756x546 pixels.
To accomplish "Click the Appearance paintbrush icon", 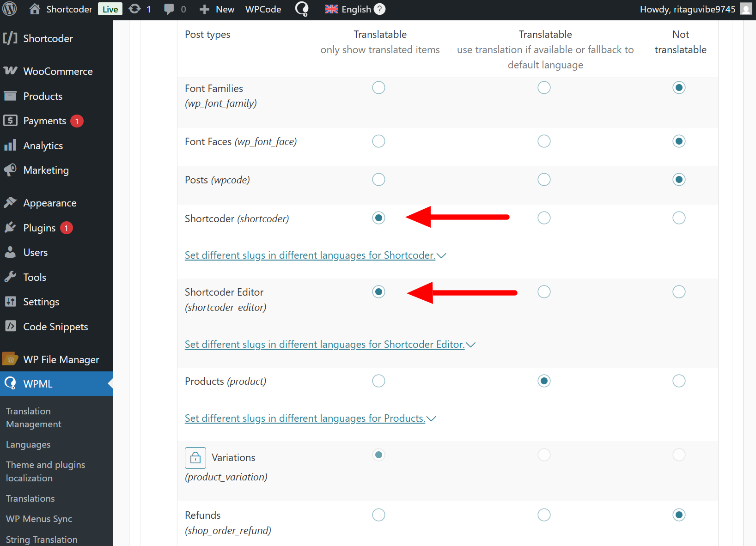I will coord(10,203).
